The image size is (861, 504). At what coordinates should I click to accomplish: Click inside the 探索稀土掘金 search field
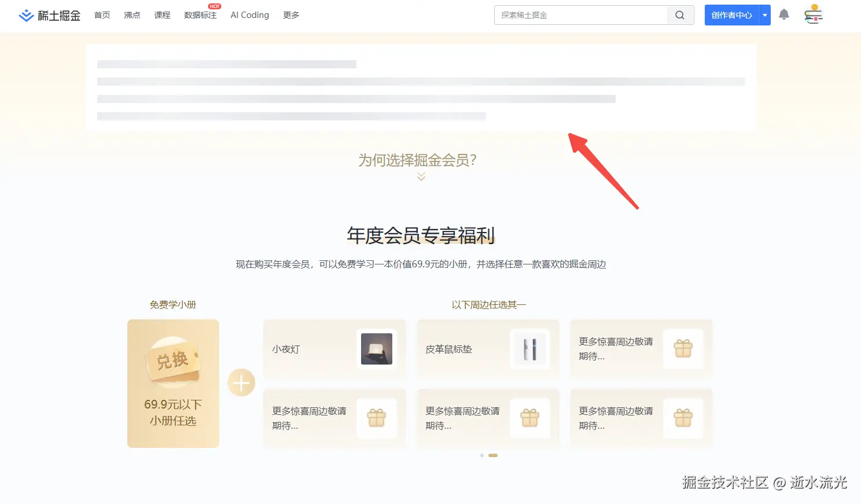pos(579,15)
